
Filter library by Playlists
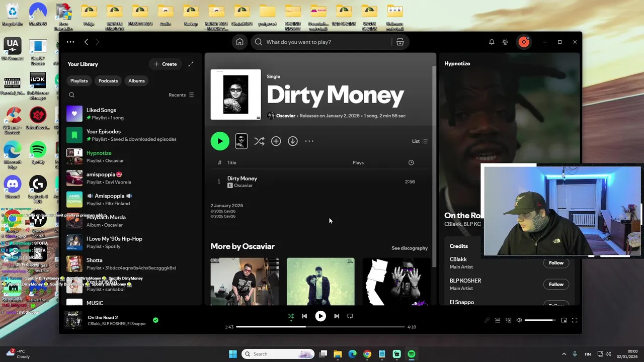[79, 80]
